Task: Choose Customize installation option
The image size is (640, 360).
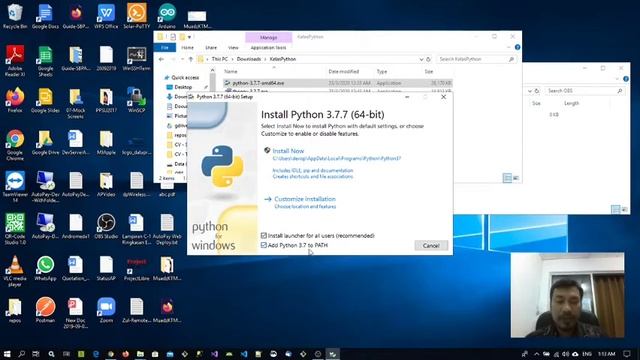Action: (x=305, y=199)
